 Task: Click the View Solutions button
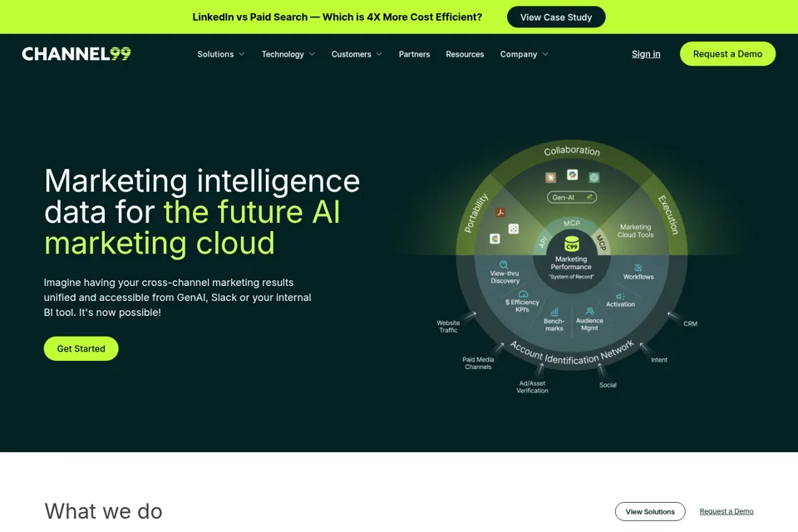click(650, 512)
